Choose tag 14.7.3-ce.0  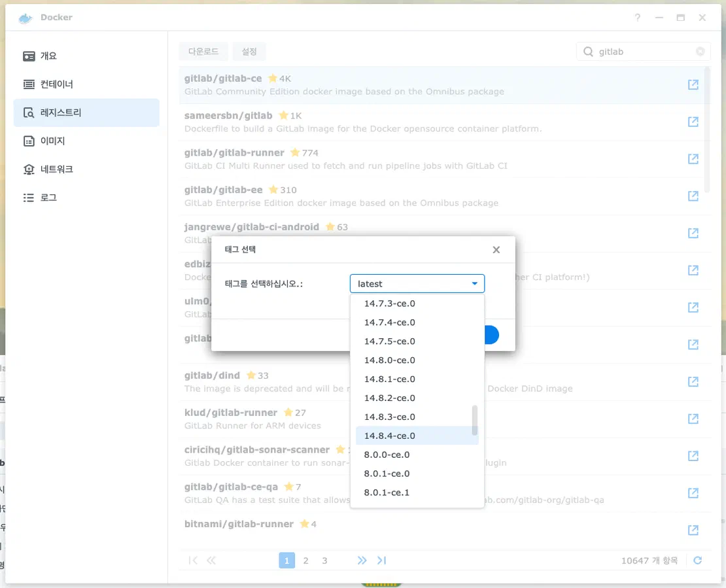417,303
